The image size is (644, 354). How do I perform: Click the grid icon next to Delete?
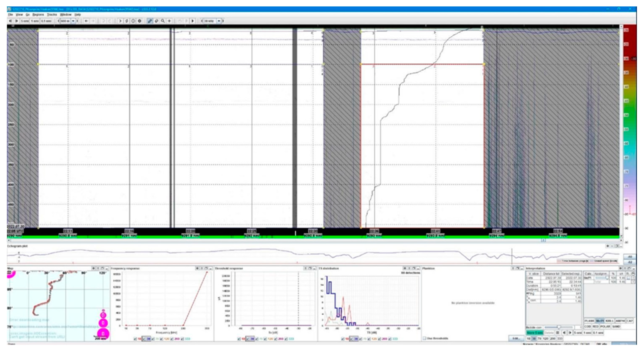pyautogui.click(x=557, y=333)
